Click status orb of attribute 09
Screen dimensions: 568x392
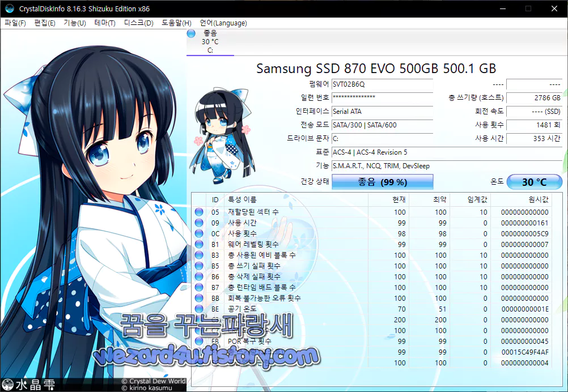coord(199,223)
